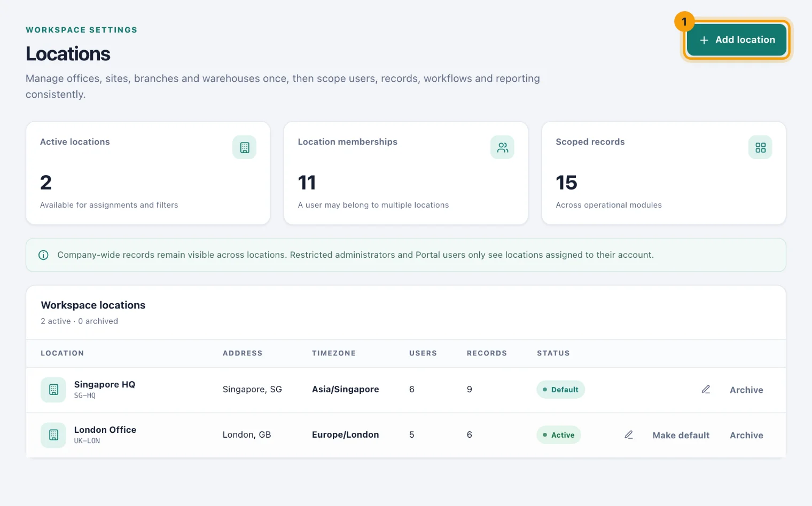Click the users icon in Location memberships card
Viewport: 812px width, 506px height.
click(x=502, y=147)
